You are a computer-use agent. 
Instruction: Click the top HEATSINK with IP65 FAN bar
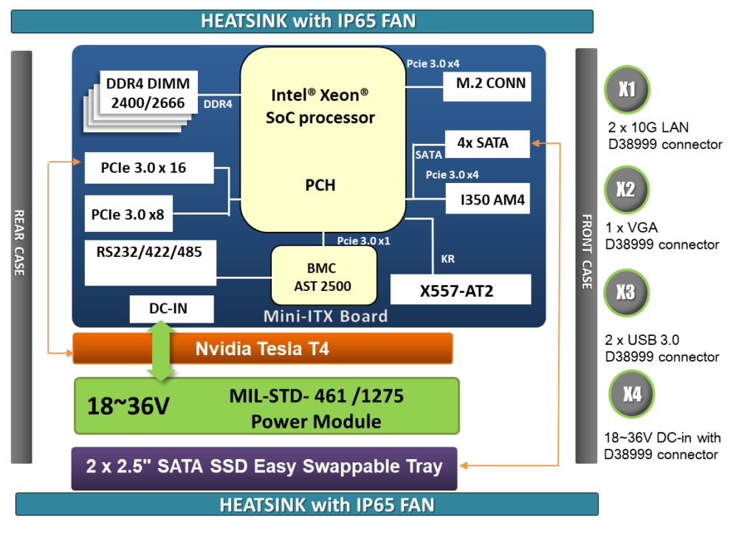point(302,21)
